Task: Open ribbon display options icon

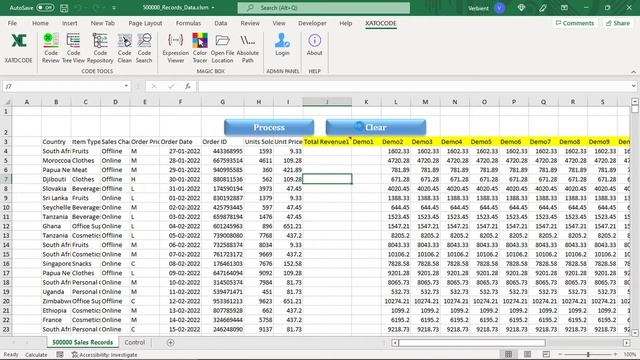Action: point(564,8)
